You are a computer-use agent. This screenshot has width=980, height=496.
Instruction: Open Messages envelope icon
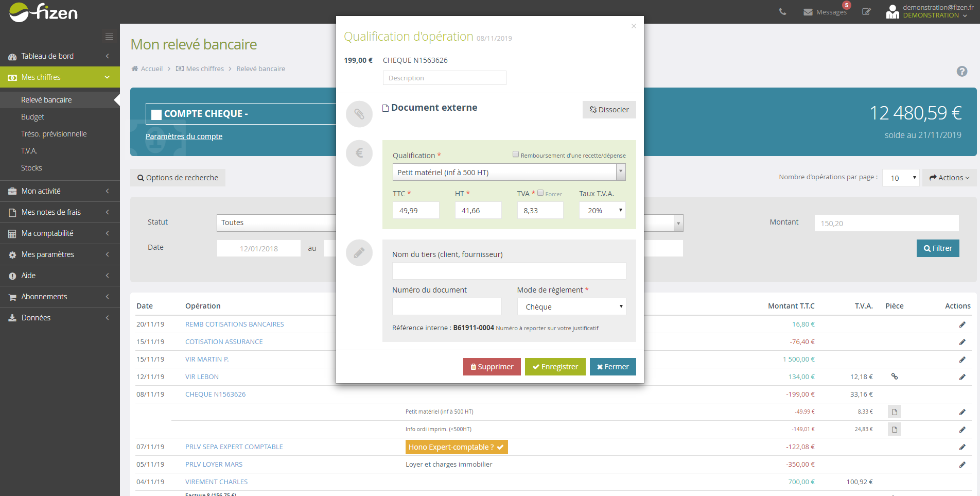808,12
